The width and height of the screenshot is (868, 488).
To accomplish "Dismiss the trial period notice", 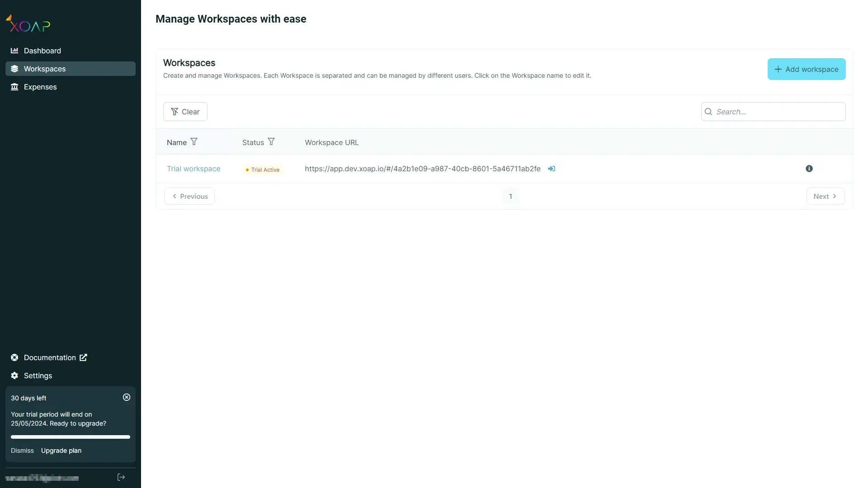I will 22,450.
